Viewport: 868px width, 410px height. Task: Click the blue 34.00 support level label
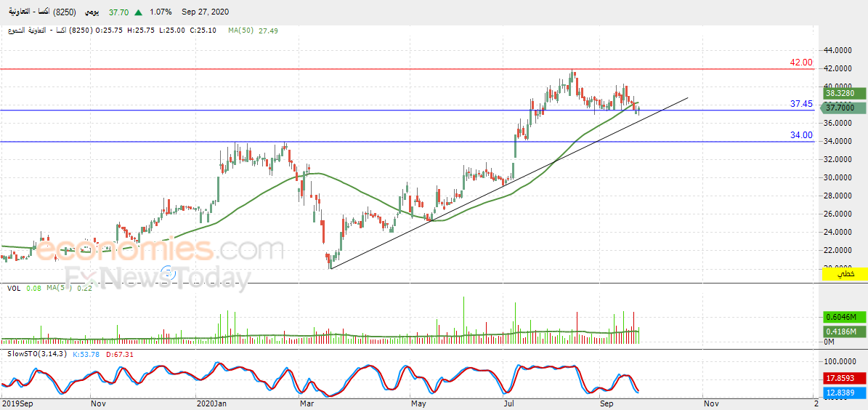[801, 134]
